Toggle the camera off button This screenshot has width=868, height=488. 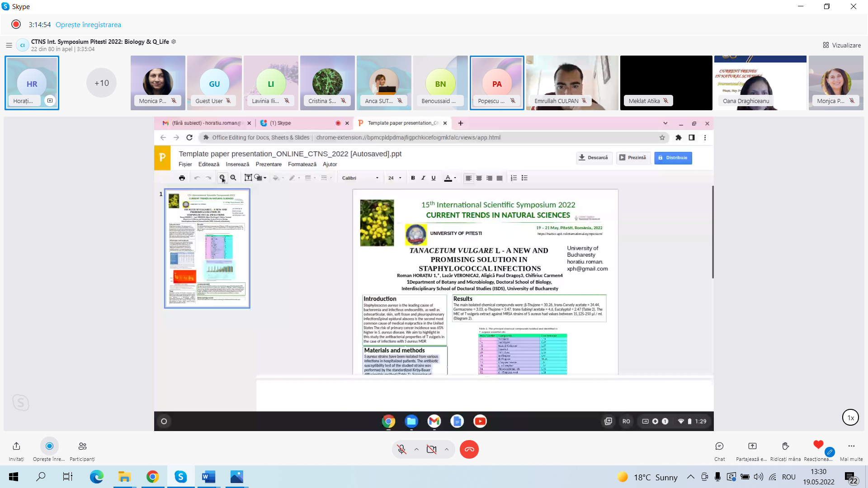(x=432, y=449)
